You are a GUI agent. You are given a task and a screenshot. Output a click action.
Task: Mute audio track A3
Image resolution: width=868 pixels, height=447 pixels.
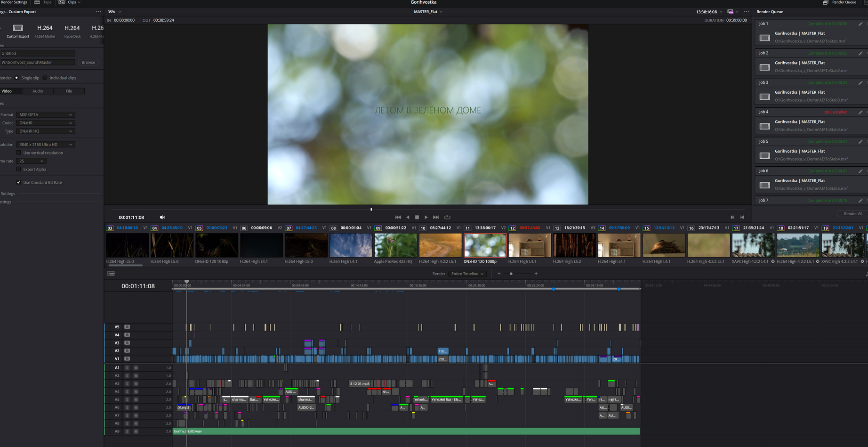click(x=136, y=384)
